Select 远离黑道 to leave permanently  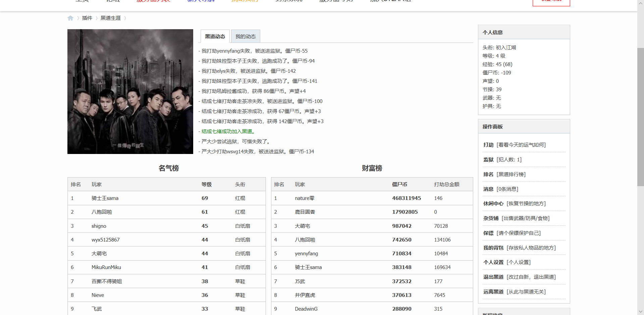click(x=493, y=292)
